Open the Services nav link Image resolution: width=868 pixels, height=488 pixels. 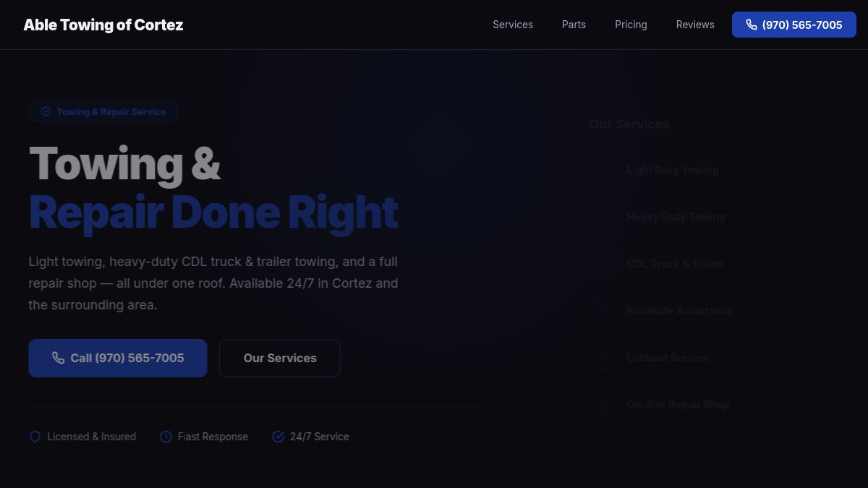[513, 25]
